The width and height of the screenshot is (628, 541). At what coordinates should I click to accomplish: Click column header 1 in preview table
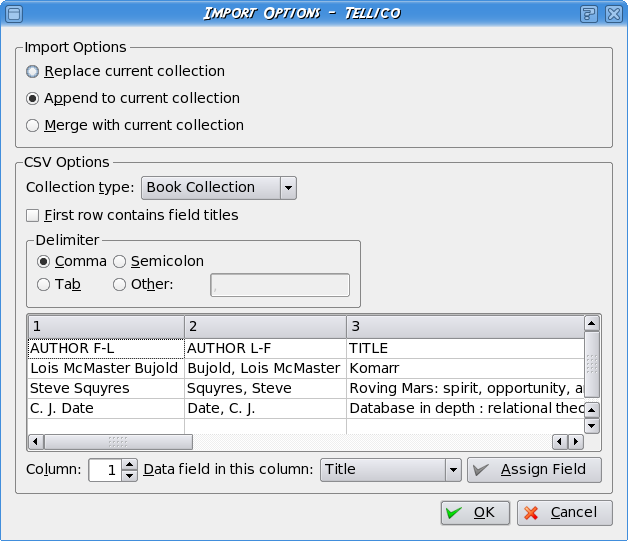[106, 327]
